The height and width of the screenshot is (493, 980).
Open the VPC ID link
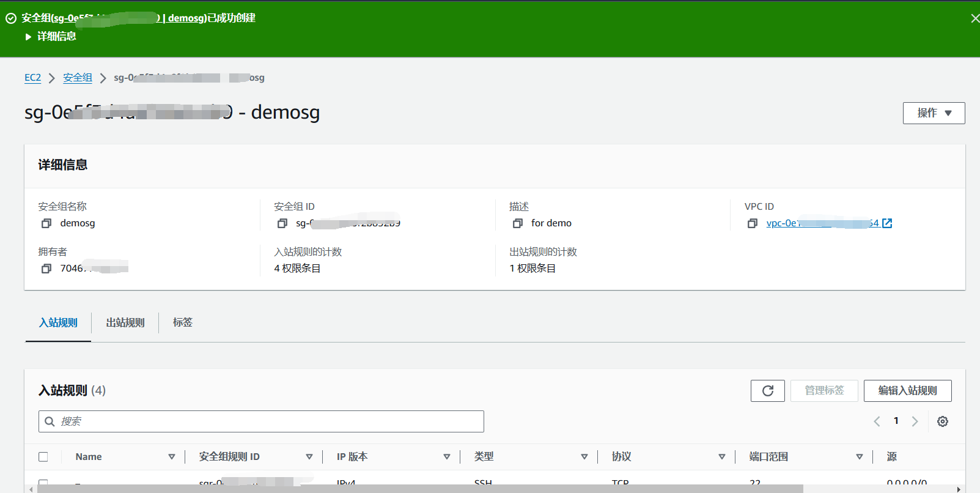822,223
